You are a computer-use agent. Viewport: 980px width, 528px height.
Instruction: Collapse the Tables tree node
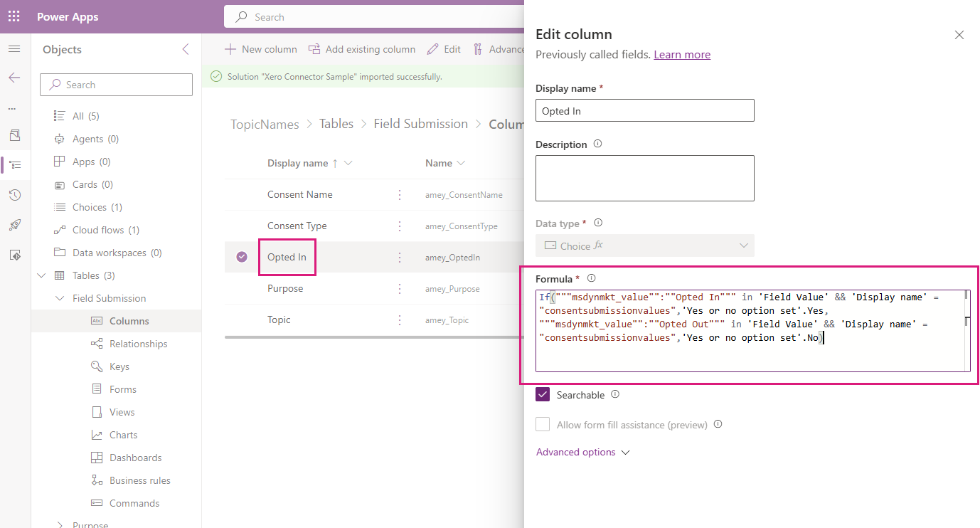pos(41,275)
